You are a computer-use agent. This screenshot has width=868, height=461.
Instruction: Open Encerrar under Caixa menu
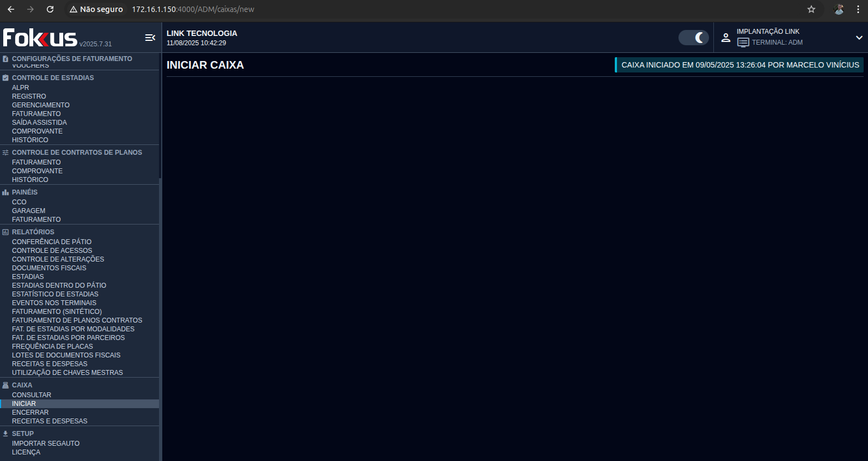point(30,413)
